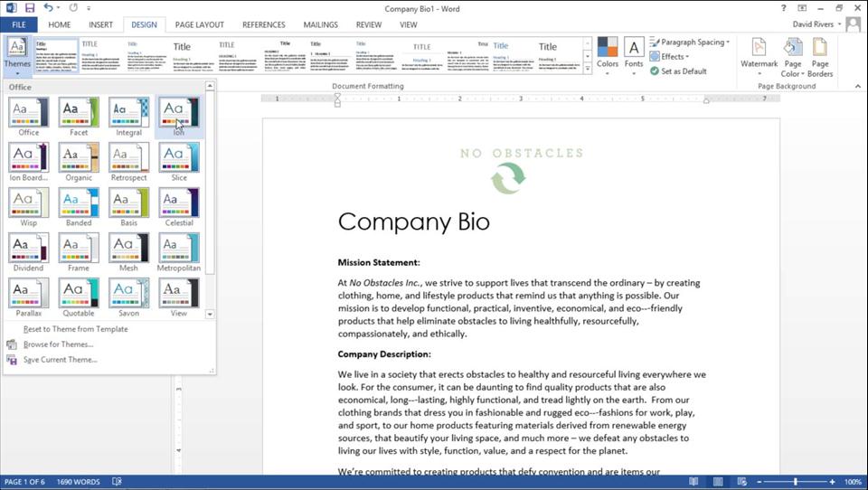Select the Dividend theme
The height and width of the screenshot is (490, 868).
point(29,252)
